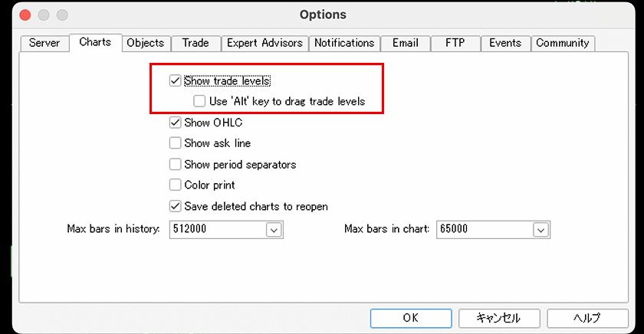Enable Show ask line checkbox
This screenshot has width=644, height=334.
[x=176, y=143]
